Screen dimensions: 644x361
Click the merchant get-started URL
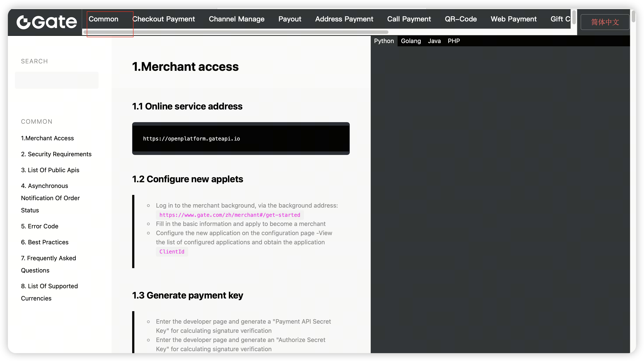230,215
